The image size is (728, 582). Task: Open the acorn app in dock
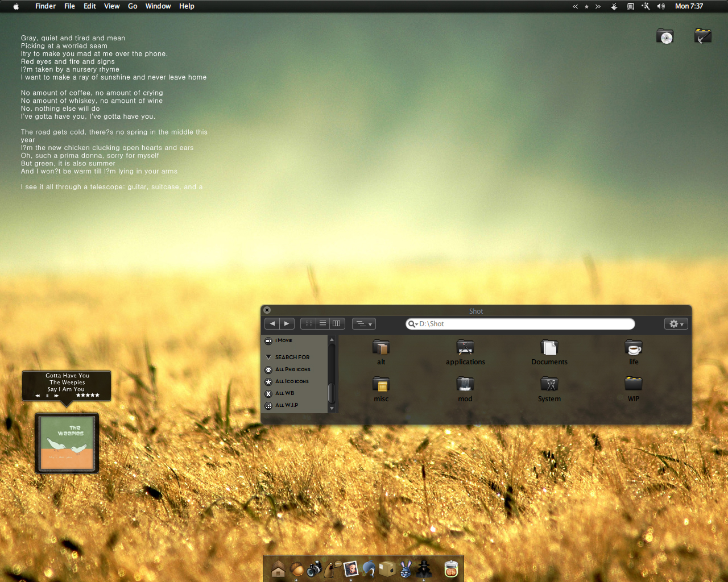click(296, 568)
